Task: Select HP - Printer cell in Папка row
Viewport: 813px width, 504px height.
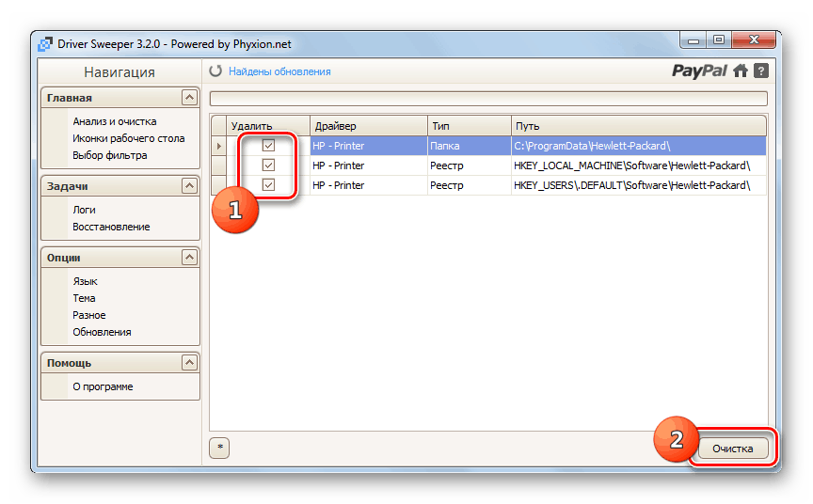Action: click(x=369, y=146)
